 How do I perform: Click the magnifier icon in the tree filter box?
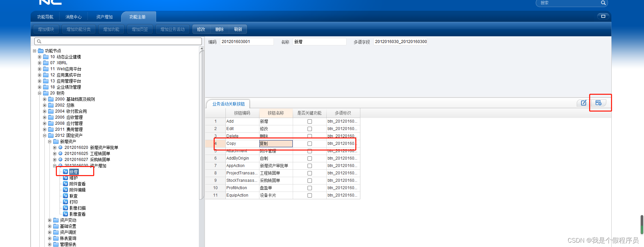[x=39, y=41]
